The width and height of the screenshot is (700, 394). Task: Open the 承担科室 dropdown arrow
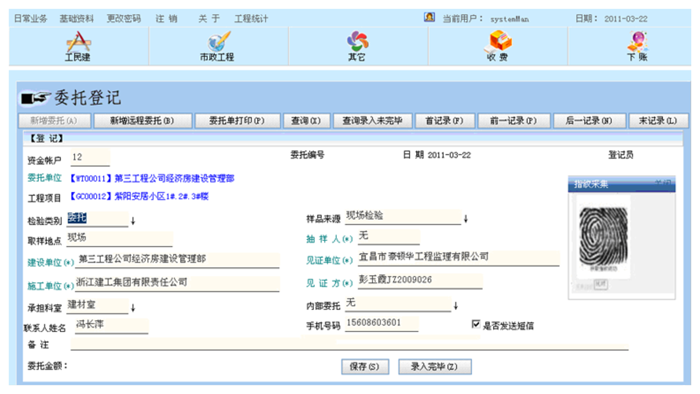click(133, 307)
